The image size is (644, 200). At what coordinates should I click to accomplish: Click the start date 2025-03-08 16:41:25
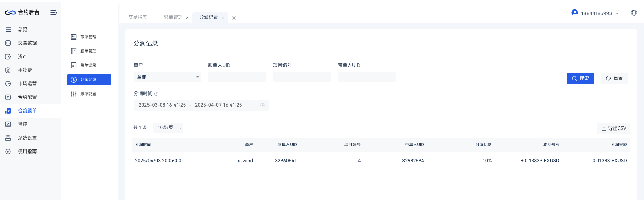coord(162,105)
